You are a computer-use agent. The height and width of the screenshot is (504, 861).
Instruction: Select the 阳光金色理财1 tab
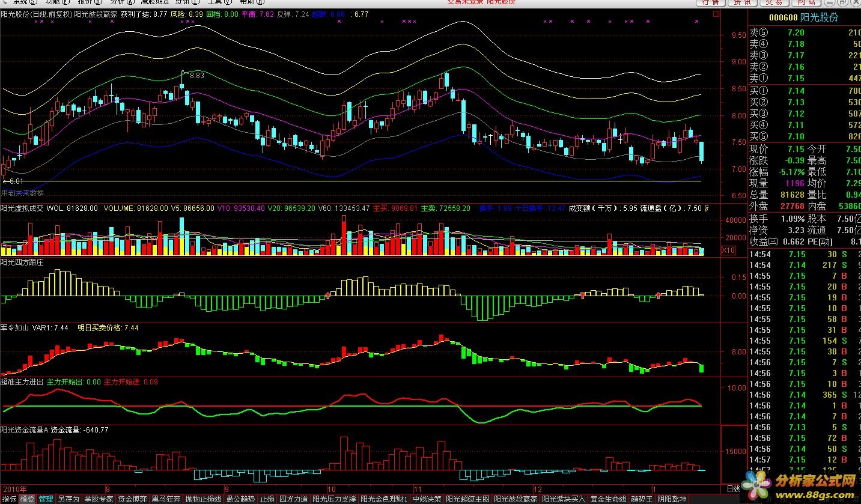385,499
